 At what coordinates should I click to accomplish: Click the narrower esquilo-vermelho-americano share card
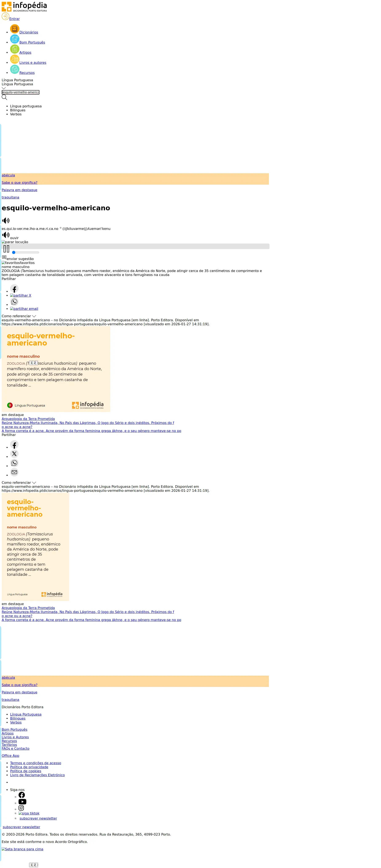tap(35, 547)
